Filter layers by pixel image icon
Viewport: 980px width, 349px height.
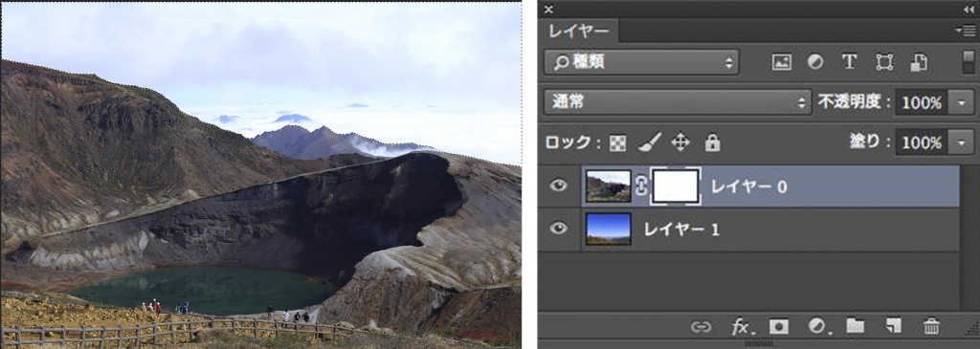[781, 62]
